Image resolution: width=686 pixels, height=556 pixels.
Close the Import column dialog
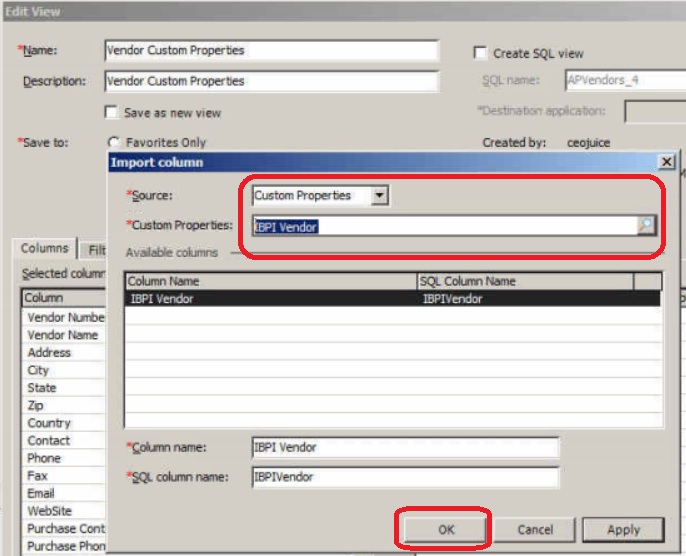666,162
